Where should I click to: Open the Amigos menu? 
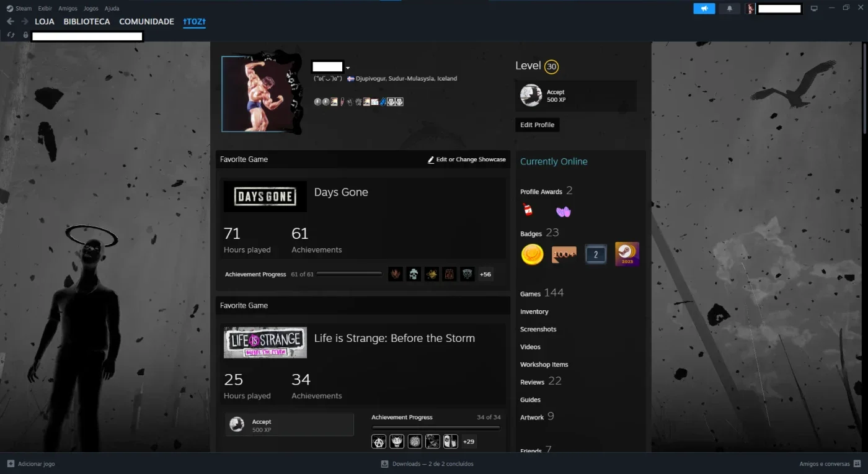[x=68, y=9]
